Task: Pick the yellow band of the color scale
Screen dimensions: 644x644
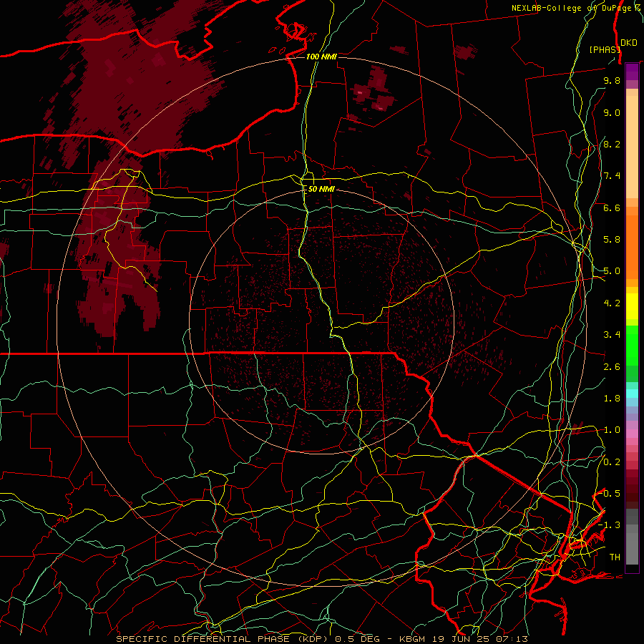Action: (632, 306)
